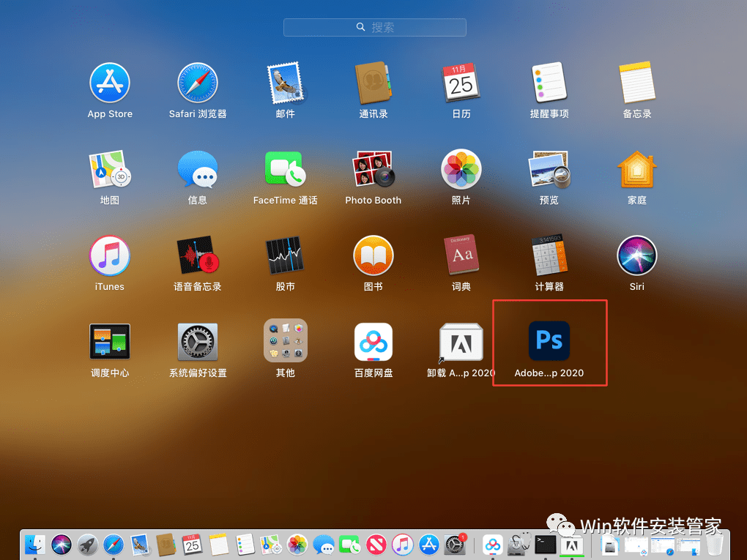Open 系统偏好设置 in Launchpad grid
The height and width of the screenshot is (560, 747).
[x=198, y=342]
